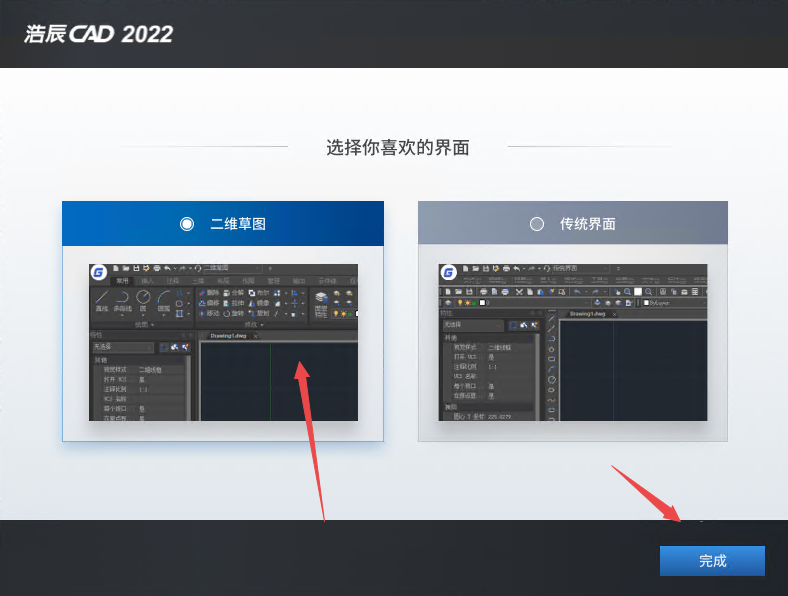Click white layer color swatch in 传统界面 preview
The height and width of the screenshot is (596, 788).
[482, 301]
